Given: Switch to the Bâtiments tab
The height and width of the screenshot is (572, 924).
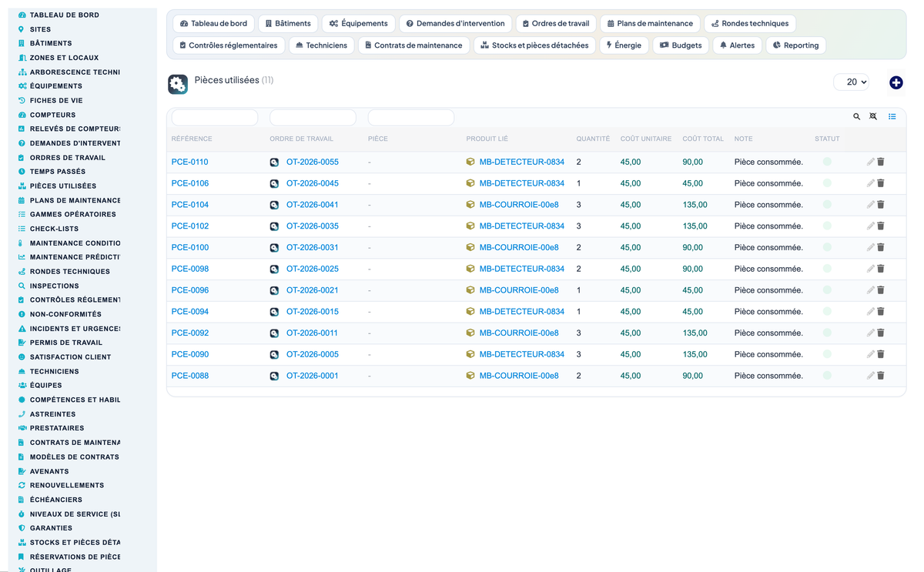Looking at the screenshot, I should 288,24.
